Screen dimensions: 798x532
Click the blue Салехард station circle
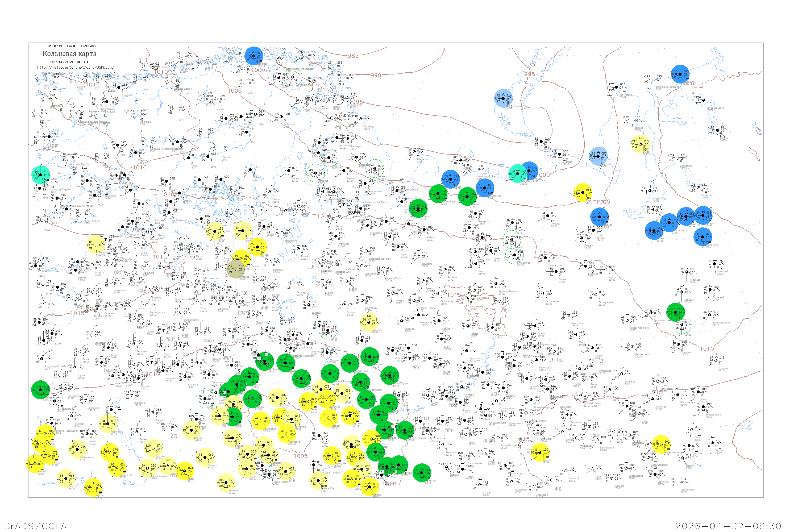pos(600,217)
